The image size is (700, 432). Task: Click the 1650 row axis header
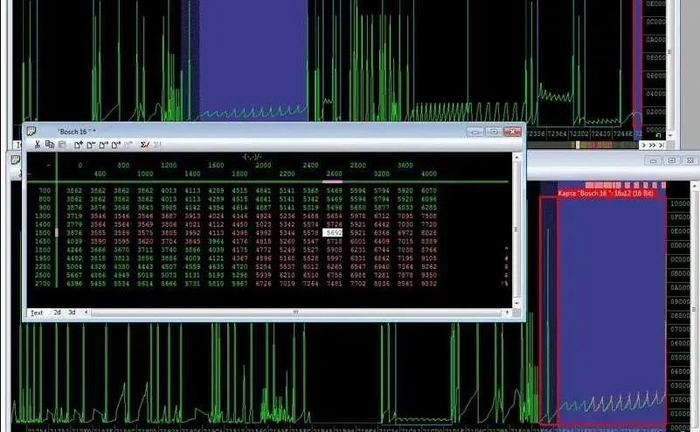tap(43, 241)
